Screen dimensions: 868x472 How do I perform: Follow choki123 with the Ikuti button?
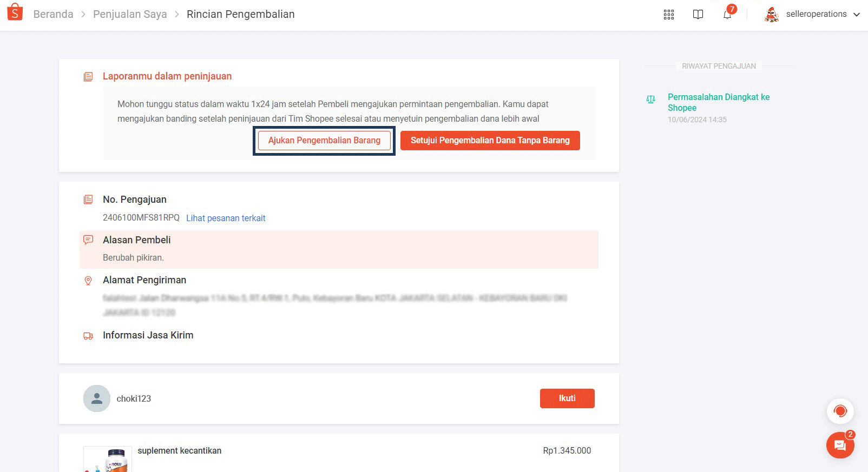[567, 398]
